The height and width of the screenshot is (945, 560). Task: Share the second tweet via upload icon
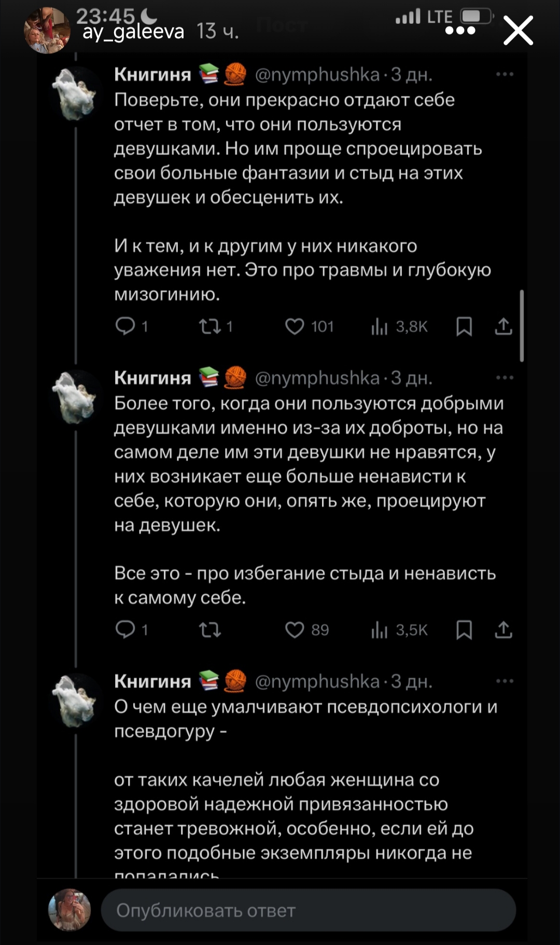(503, 629)
